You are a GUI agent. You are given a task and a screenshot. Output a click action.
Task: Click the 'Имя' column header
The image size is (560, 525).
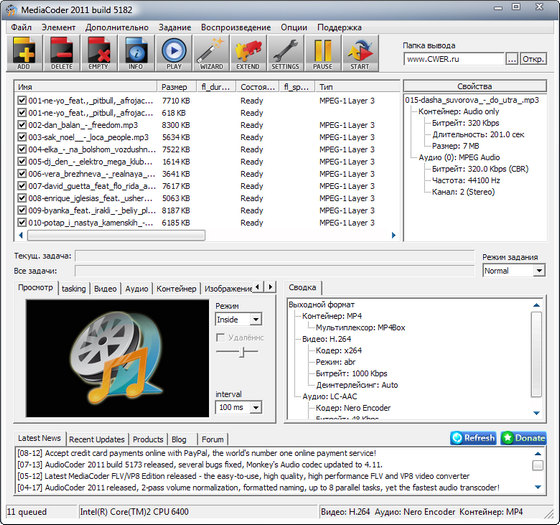(85, 87)
